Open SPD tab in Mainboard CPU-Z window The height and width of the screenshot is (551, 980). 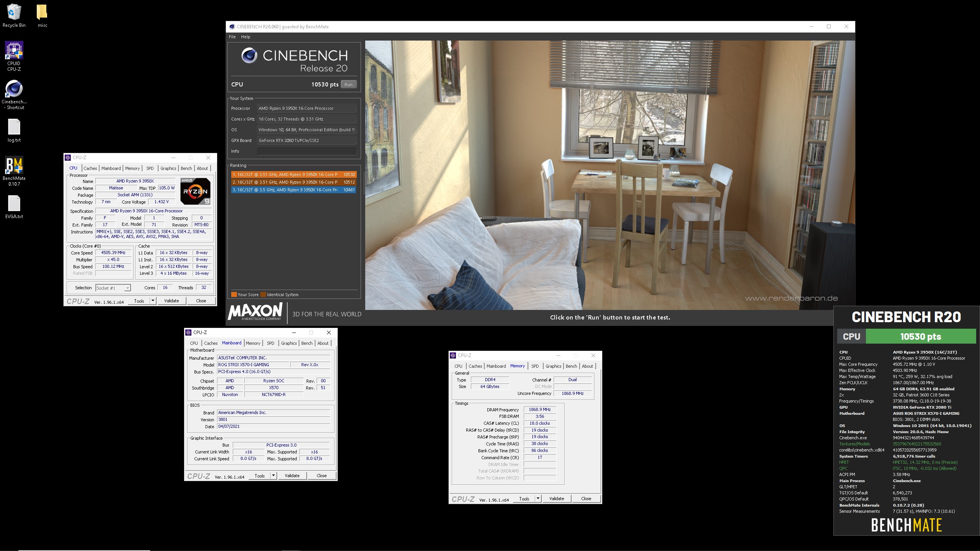pyautogui.click(x=271, y=343)
